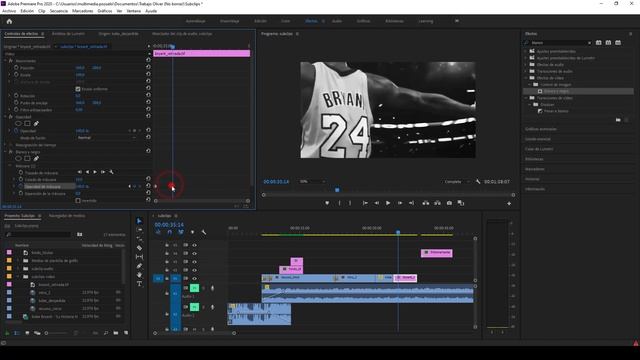The width and height of the screenshot is (640, 360).
Task: Select the Track Select Forward tool
Action: [x=139, y=230]
